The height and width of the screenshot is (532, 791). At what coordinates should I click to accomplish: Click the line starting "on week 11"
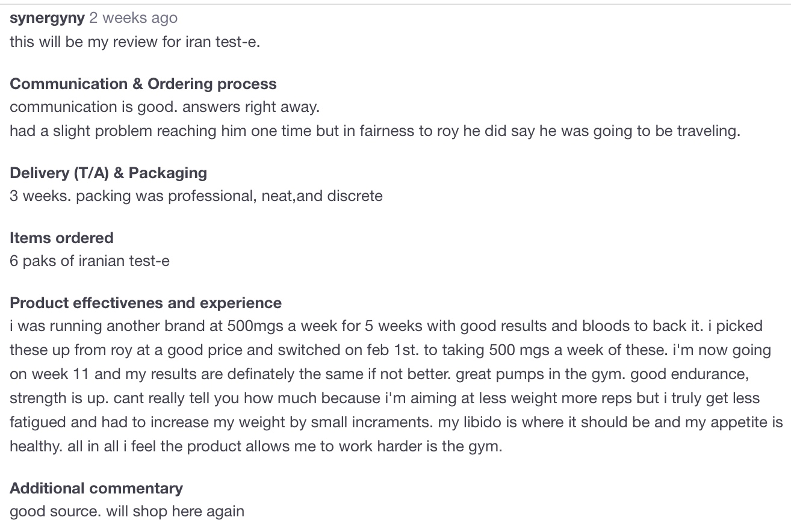pyautogui.click(x=379, y=374)
